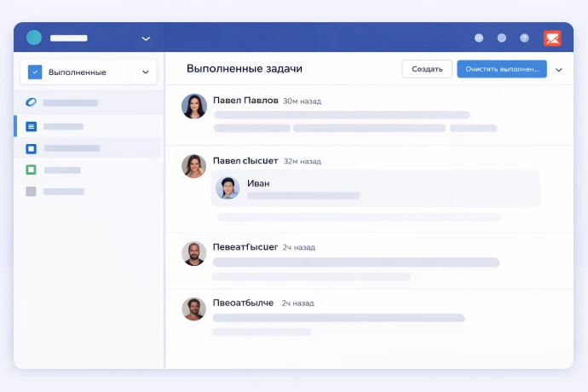This screenshot has width=588, height=392.
Task: Open Павел Павлов's avatar
Action: [194, 107]
